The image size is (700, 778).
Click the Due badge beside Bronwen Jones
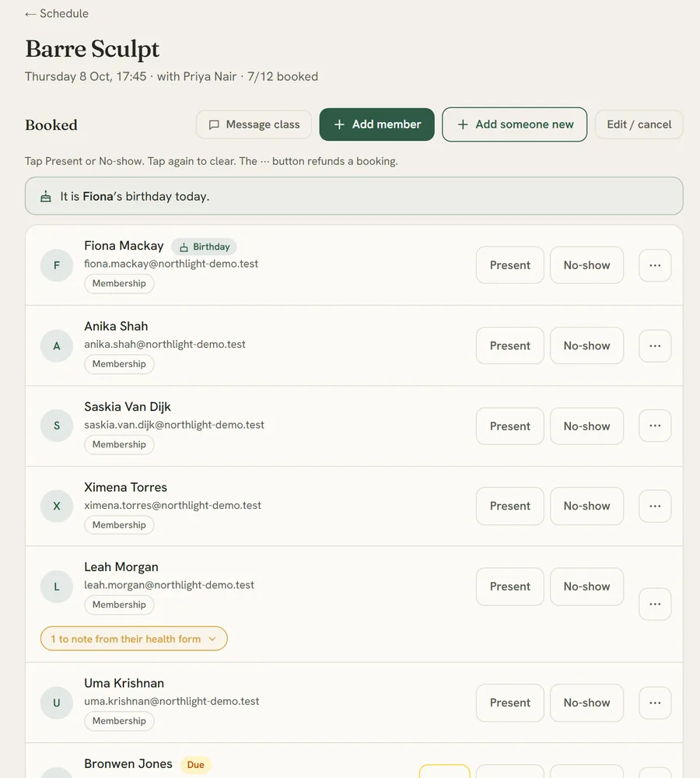pyautogui.click(x=195, y=765)
